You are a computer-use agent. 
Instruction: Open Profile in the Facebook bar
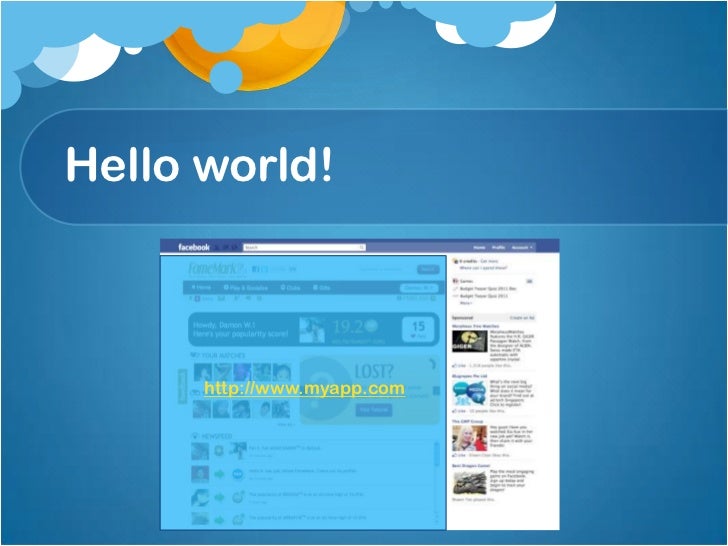pos(498,247)
